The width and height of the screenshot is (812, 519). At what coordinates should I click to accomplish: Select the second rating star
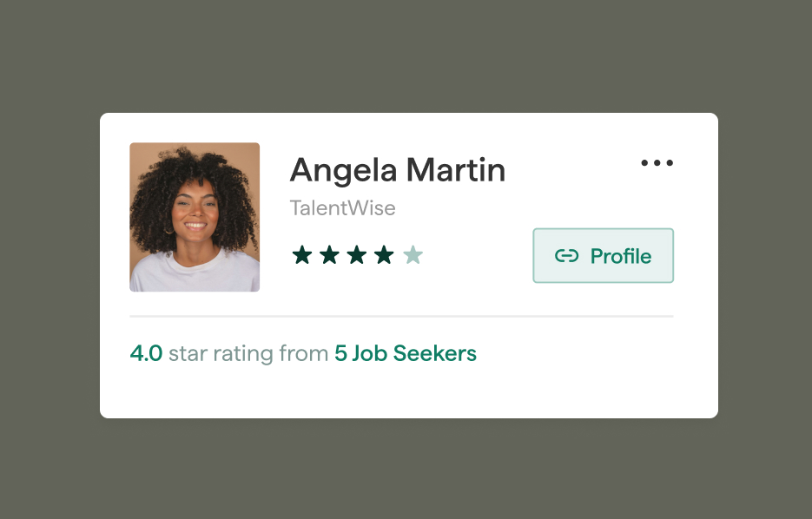tap(329, 255)
